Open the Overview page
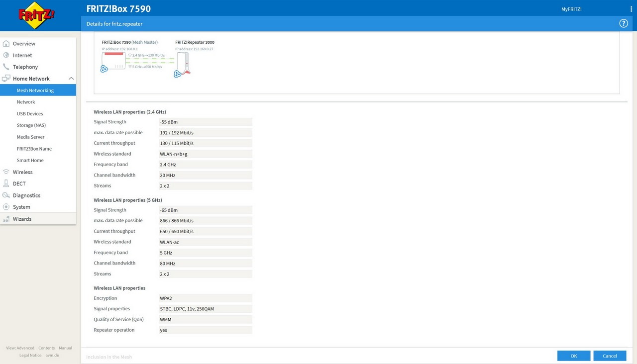Image resolution: width=637 pixels, height=364 pixels. tap(24, 44)
